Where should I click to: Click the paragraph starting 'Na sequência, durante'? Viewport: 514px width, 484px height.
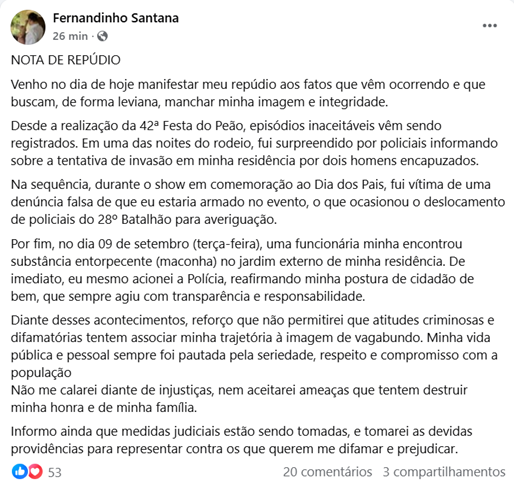pos(258,202)
